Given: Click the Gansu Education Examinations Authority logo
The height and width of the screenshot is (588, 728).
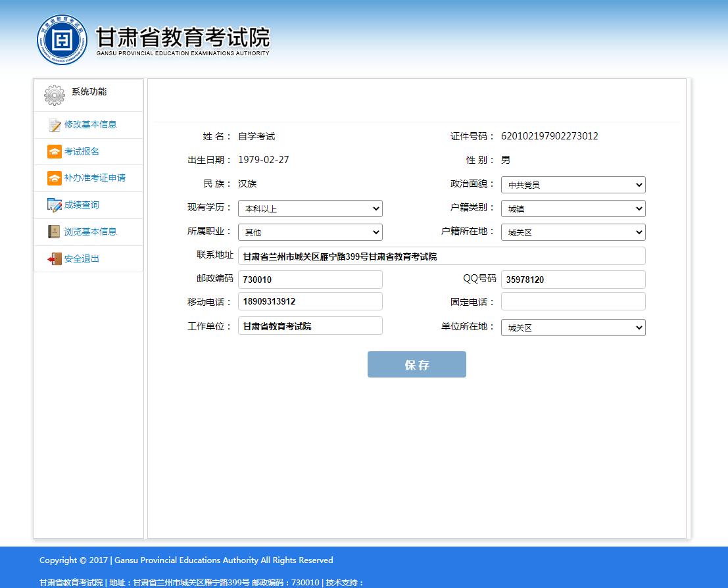Looking at the screenshot, I should coord(62,39).
